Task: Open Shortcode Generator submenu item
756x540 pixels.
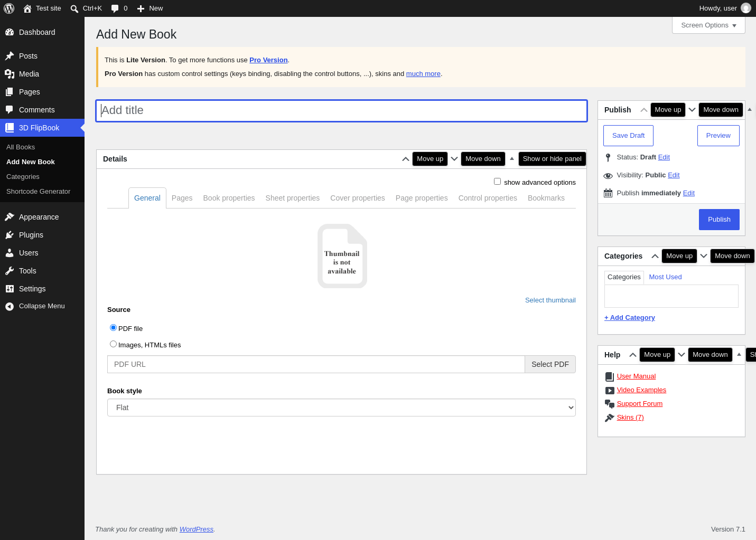Action: coord(38,192)
